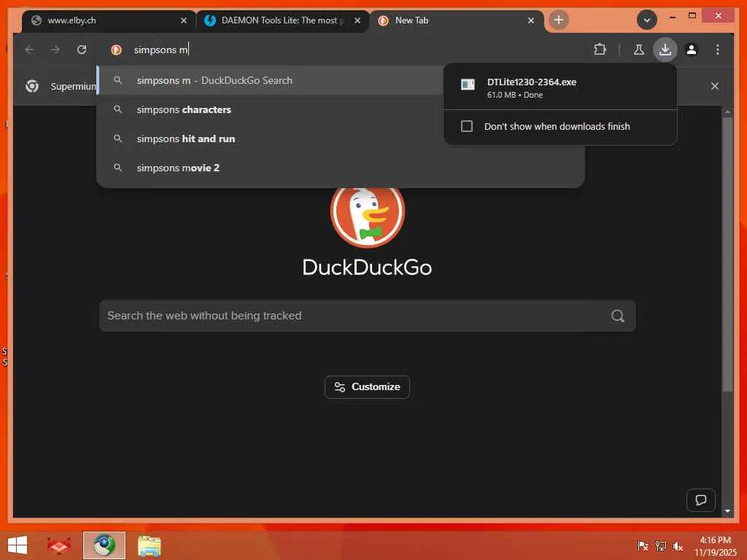Open the Extensions puzzle icon

[x=600, y=50]
